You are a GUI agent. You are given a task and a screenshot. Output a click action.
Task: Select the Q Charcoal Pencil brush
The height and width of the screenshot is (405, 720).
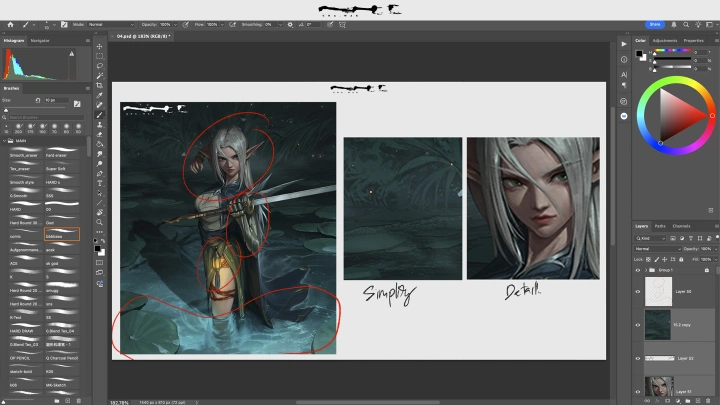tap(62, 355)
